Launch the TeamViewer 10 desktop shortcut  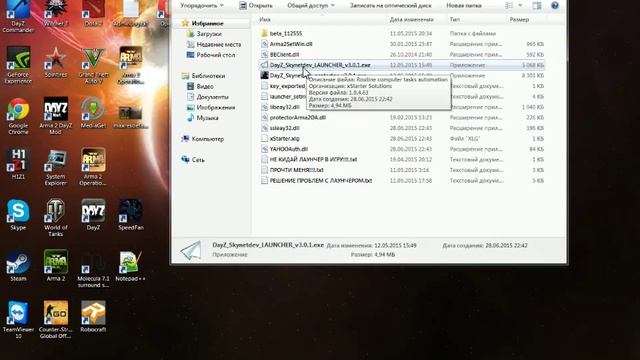[18, 320]
